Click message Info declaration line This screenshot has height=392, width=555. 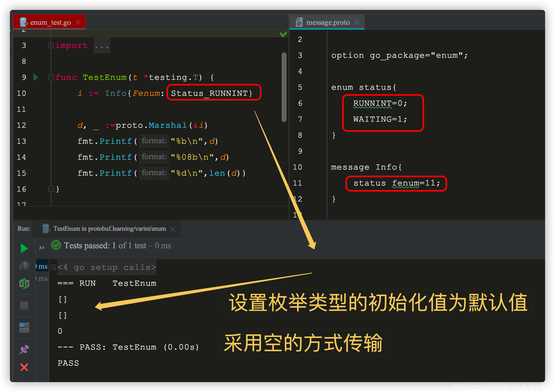tap(367, 167)
